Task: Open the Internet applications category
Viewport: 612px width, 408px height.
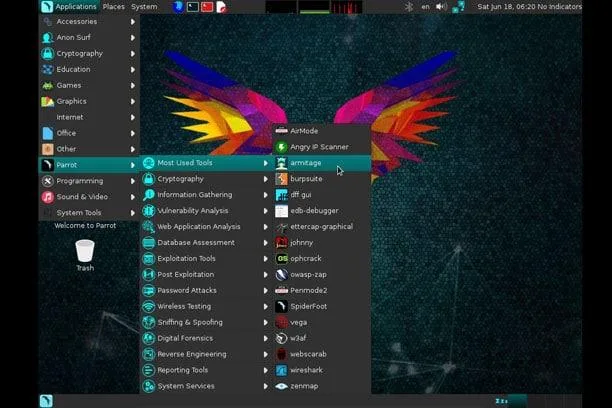Action: pos(89,117)
